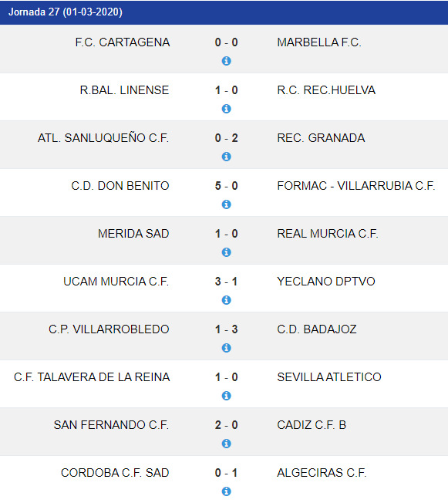Screen dimensions: 448x503
Task: Open info icon for San Fernando vs Cadiz B
Action: click(227, 444)
